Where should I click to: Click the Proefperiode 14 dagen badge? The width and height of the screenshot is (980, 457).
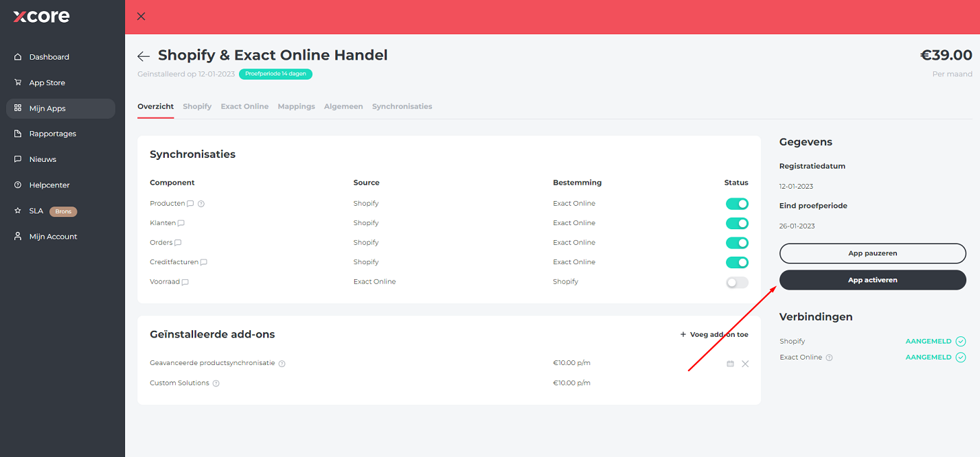pos(275,74)
